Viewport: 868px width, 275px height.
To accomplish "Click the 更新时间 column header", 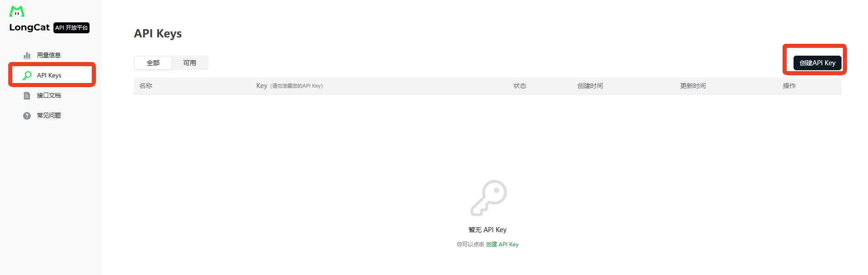I will 693,86.
